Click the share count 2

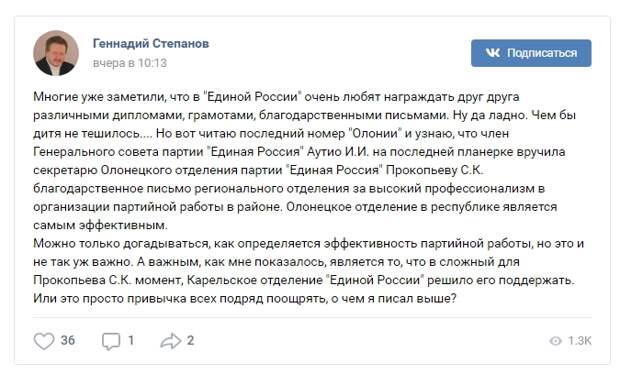click(190, 340)
